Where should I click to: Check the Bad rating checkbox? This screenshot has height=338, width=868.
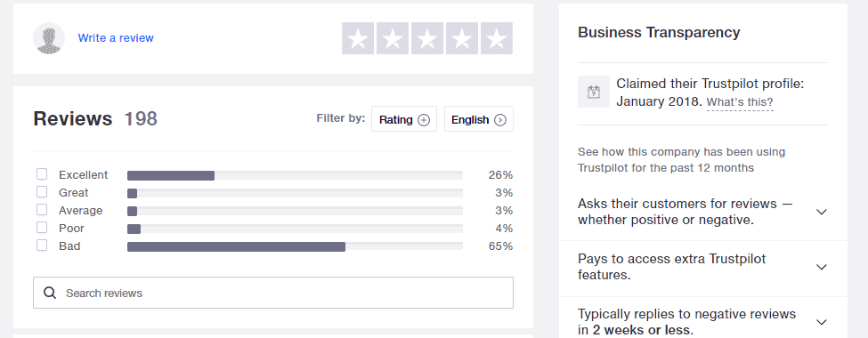point(42,245)
